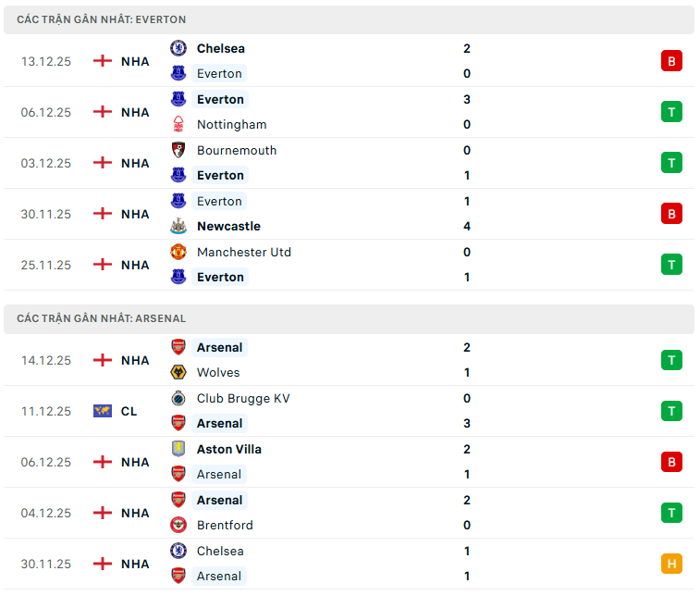The height and width of the screenshot is (596, 700).
Task: Click the Nottingham Forest club crest
Action: click(178, 125)
